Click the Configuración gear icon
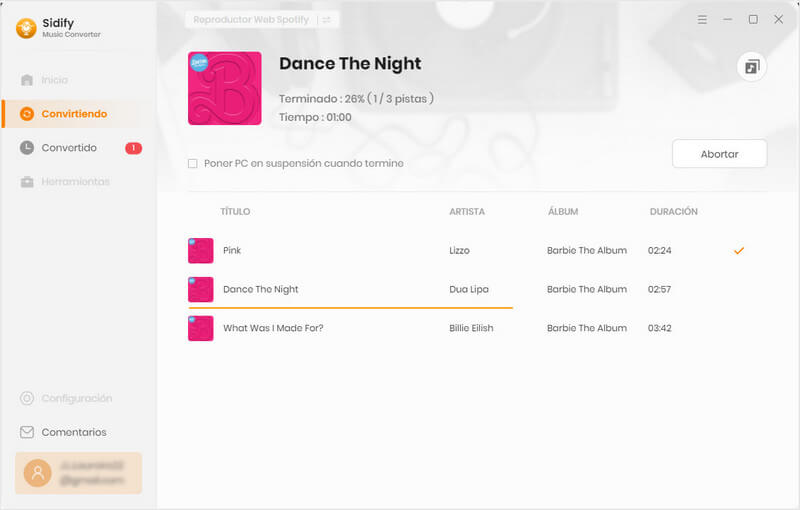The width and height of the screenshot is (800, 510). (27, 398)
